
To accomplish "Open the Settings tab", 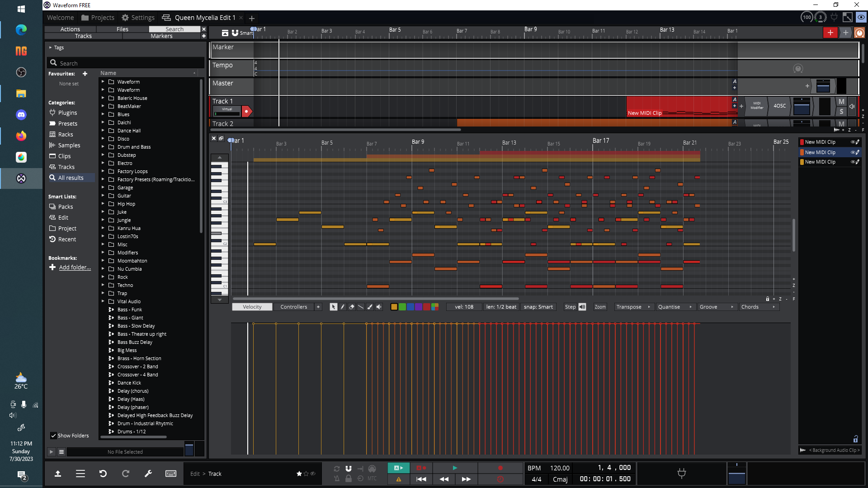I will click(138, 18).
